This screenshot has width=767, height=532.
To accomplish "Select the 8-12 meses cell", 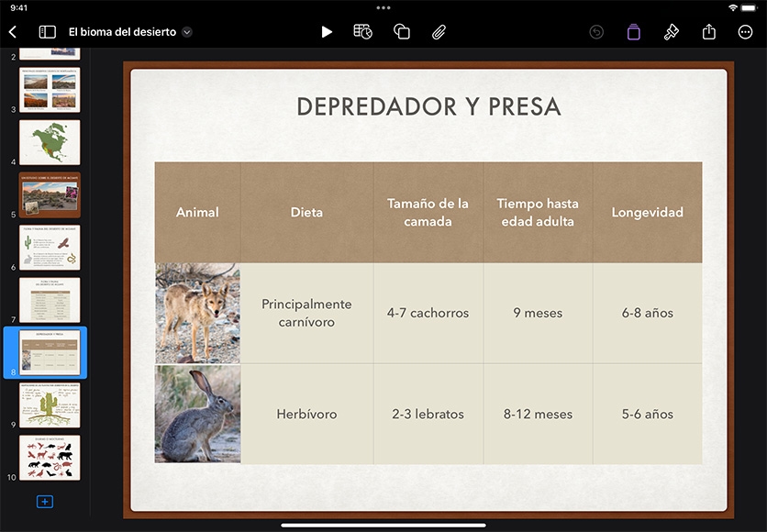I will pos(538,415).
